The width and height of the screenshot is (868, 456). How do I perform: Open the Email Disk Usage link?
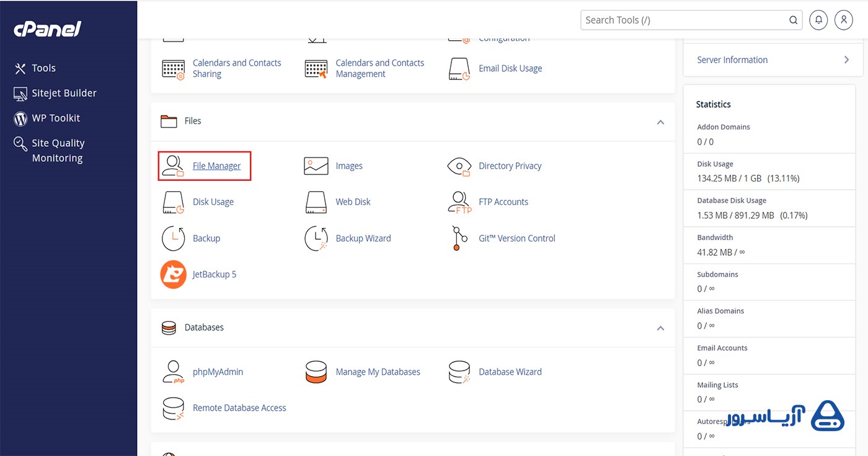click(x=510, y=68)
